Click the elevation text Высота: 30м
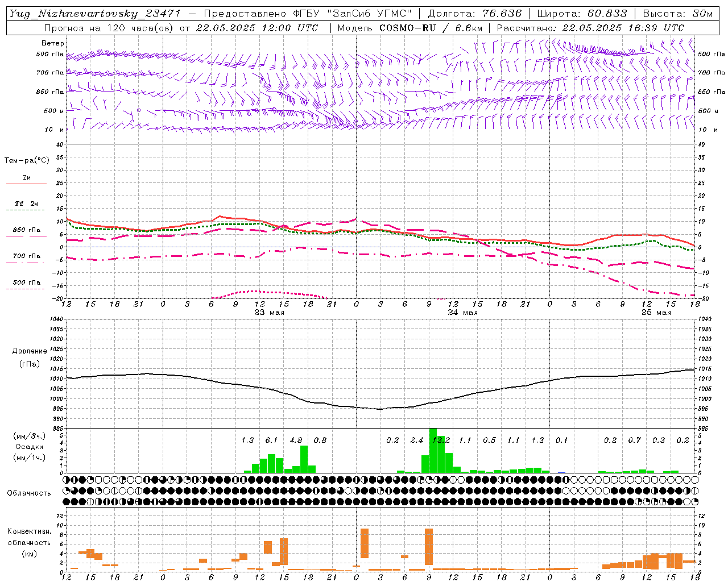 (677, 14)
